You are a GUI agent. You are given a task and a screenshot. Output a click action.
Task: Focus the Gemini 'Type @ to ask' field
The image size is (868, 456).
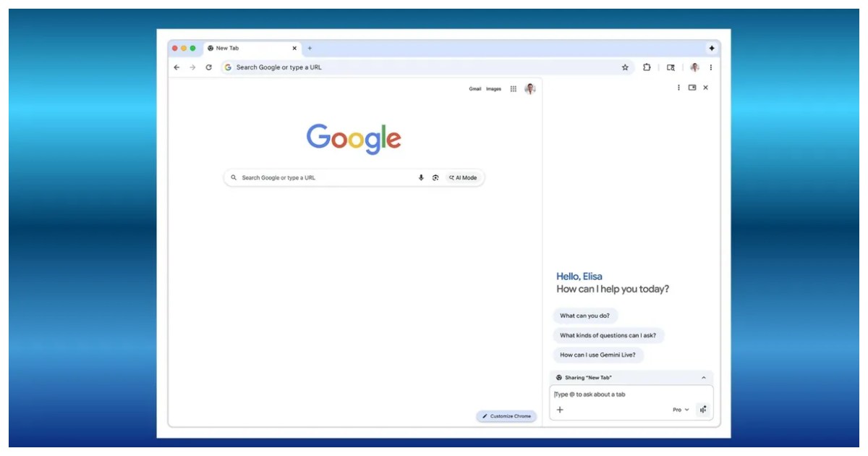tap(631, 394)
